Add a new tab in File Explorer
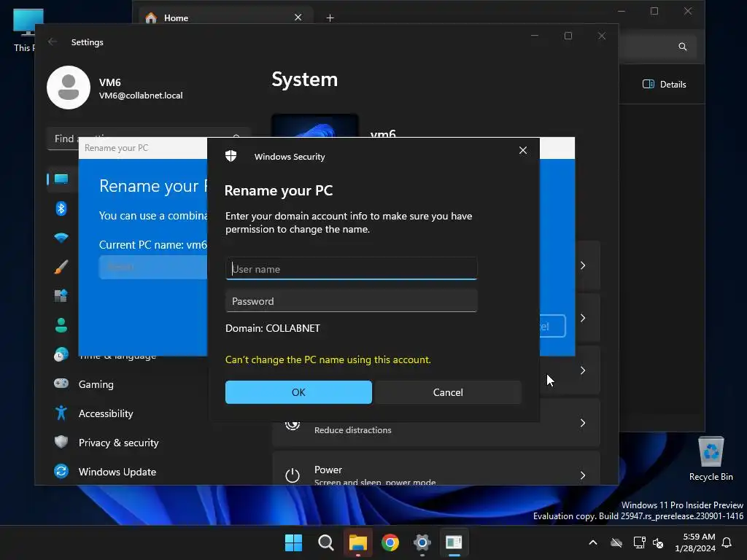747x560 pixels. coord(330,17)
